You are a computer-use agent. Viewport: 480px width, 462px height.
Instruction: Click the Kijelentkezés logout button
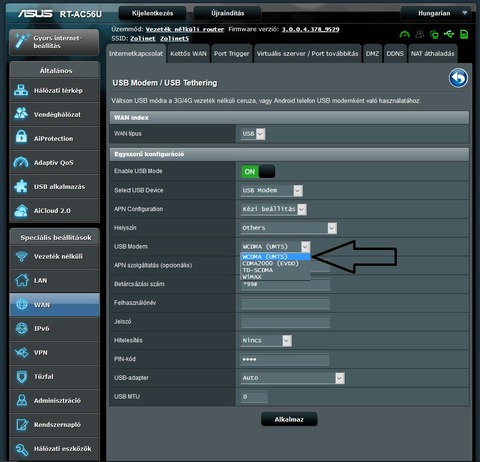pyautogui.click(x=152, y=13)
